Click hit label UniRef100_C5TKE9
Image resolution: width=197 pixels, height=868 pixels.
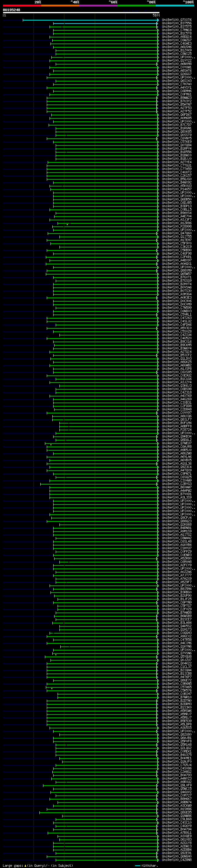point(177,142)
